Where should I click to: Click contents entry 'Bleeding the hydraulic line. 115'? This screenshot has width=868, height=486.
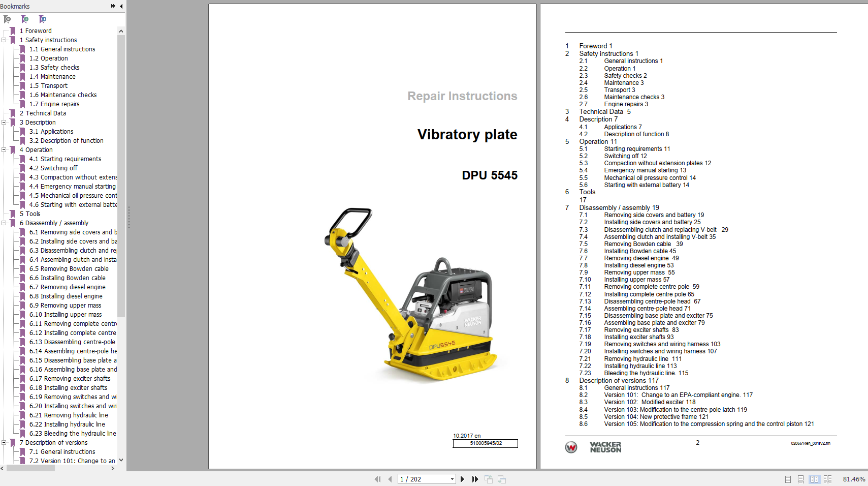pos(646,373)
